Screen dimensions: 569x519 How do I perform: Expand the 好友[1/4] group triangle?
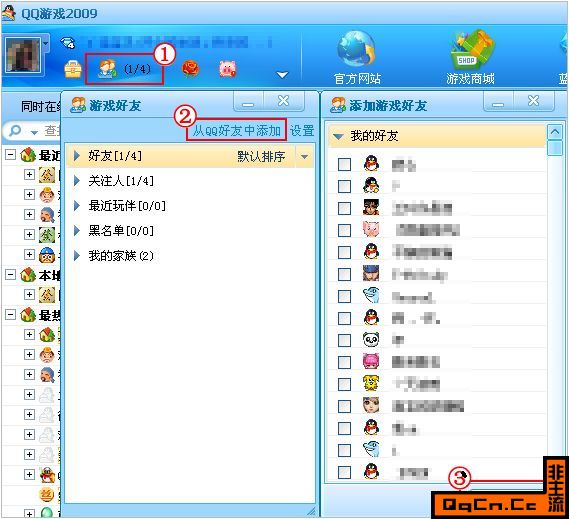[x=77, y=156]
